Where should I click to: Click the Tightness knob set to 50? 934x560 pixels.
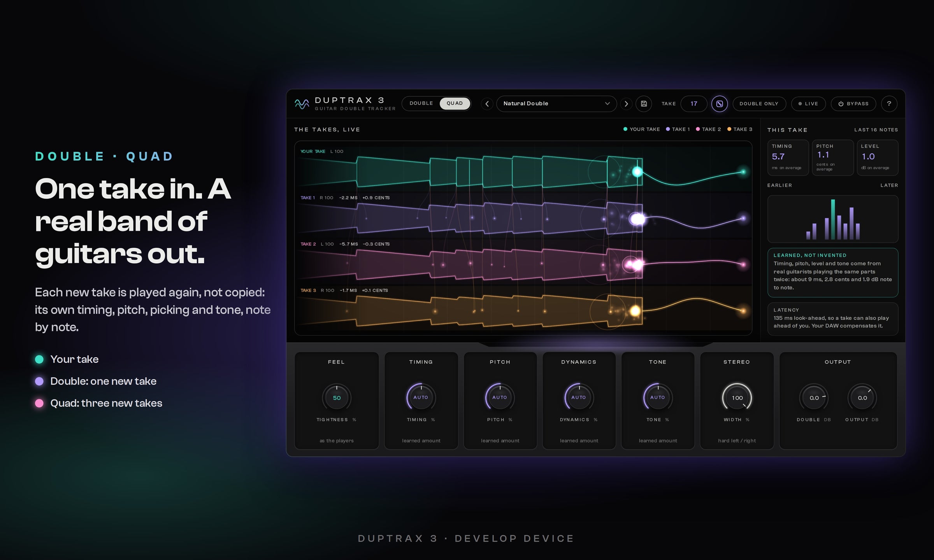(x=337, y=397)
